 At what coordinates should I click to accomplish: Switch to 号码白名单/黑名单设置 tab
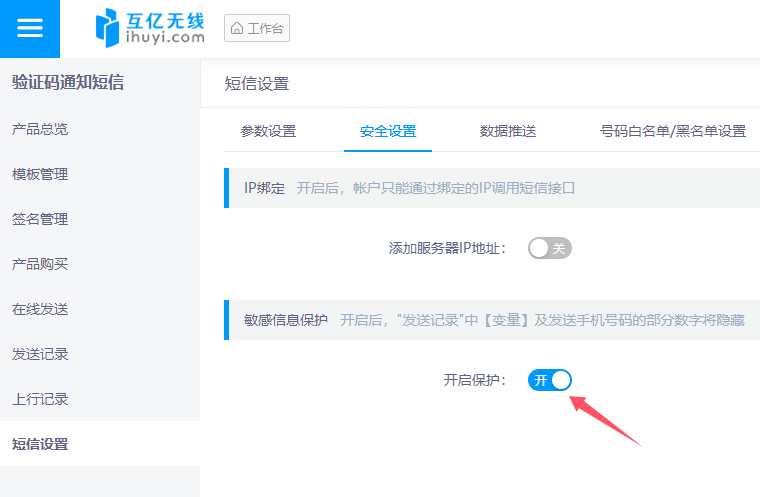[x=672, y=131]
